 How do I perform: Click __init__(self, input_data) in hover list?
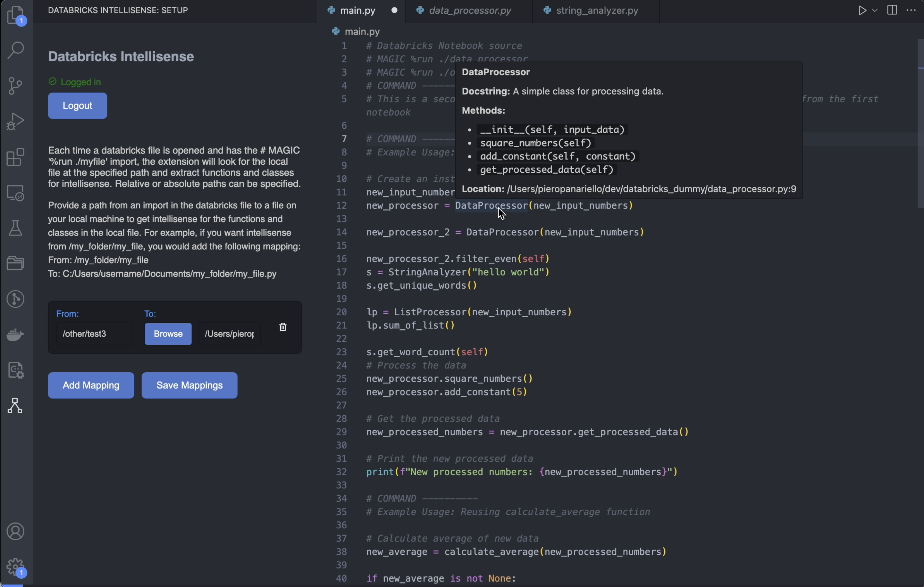pos(552,129)
